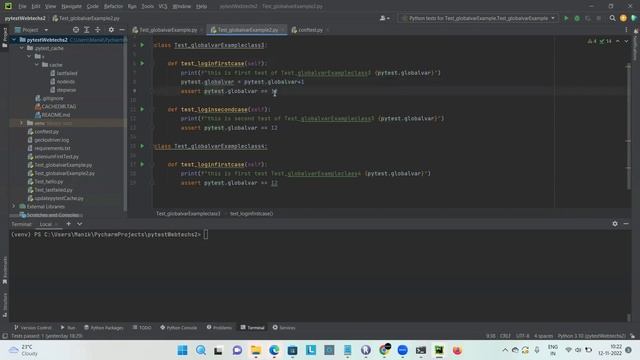Viewport: 640px width, 360px height.
Task: Jump to previous highlighted error arrow
Action: pyautogui.click(x=618, y=41)
